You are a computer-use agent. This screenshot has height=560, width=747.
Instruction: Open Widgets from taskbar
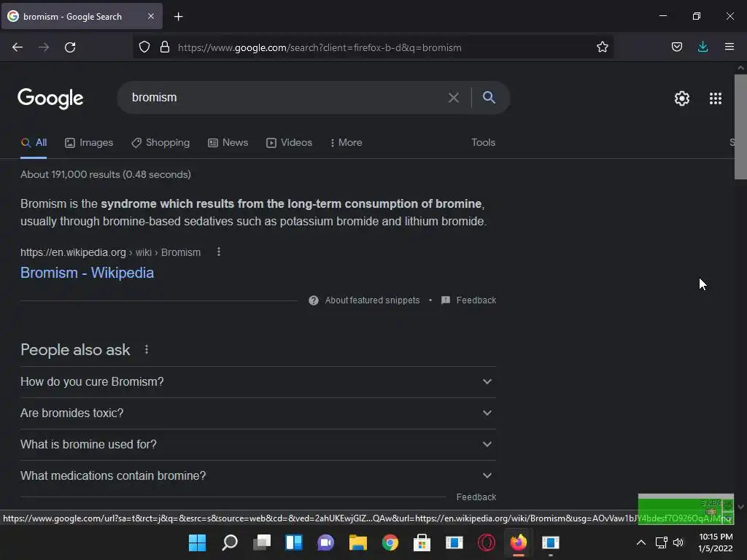pos(294,542)
